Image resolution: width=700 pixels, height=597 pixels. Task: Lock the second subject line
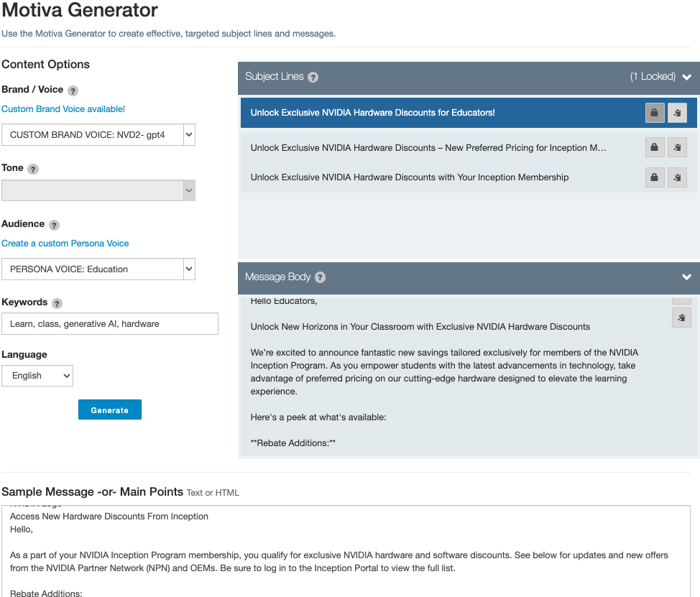[654, 147]
